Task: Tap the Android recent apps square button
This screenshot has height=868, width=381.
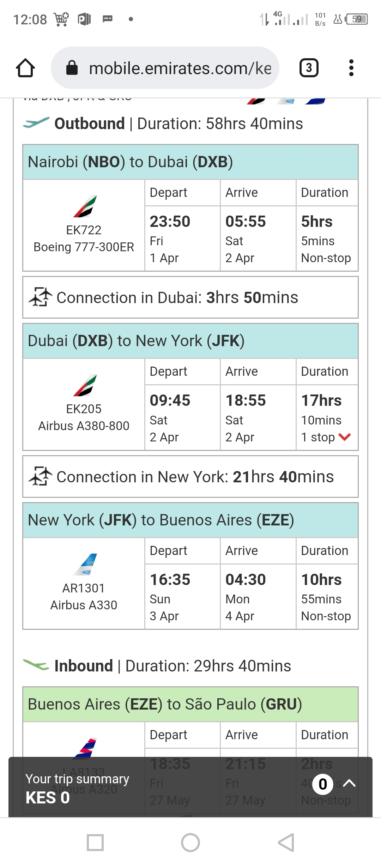Action: (95, 843)
